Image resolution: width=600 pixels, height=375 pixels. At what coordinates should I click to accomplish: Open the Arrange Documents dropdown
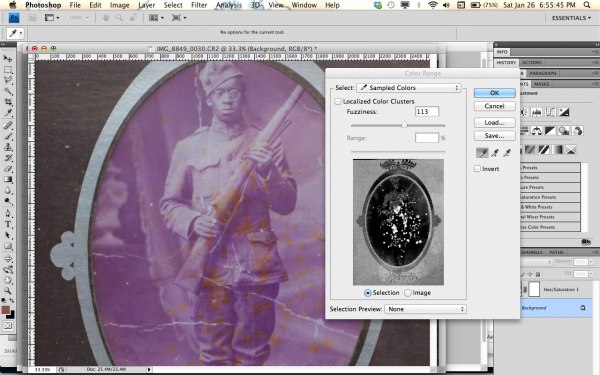[156, 18]
